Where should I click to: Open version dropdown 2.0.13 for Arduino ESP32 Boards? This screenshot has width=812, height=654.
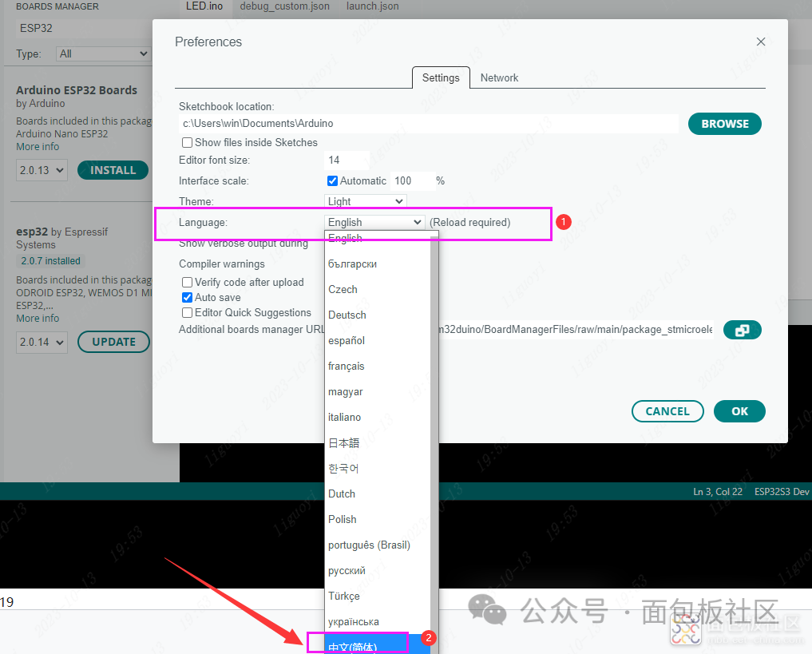[42, 170]
